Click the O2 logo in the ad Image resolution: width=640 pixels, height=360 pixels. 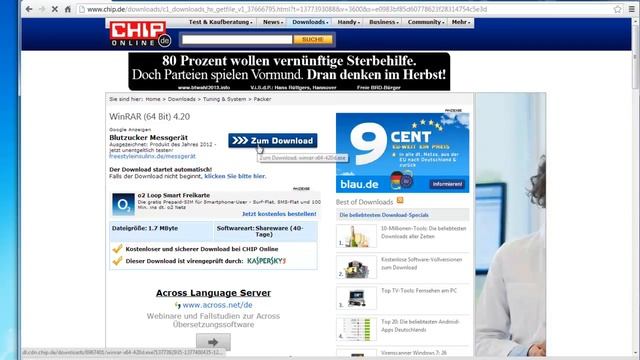[123, 204]
